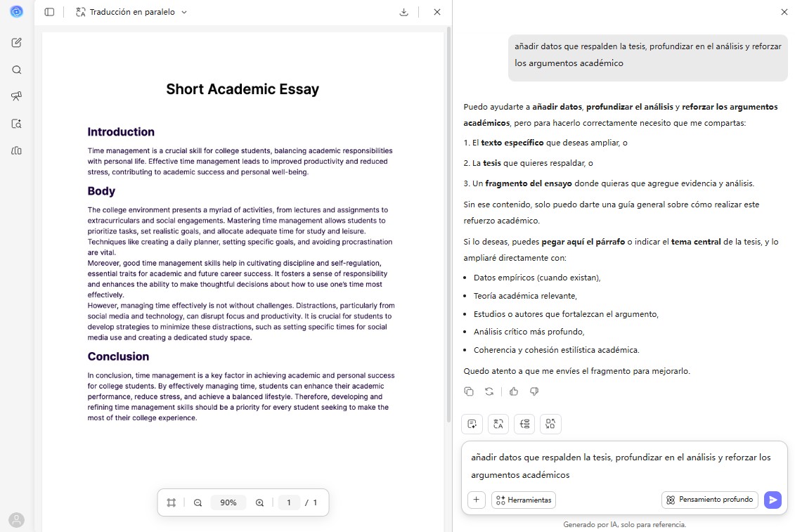Open search from the sidebar magnifier icon
The height and width of the screenshot is (532, 795).
point(16,70)
